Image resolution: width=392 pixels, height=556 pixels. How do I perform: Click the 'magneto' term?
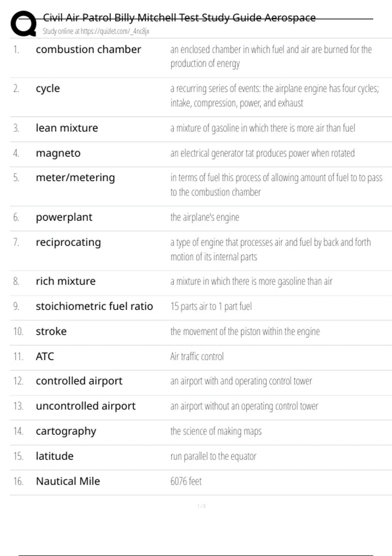tap(58, 153)
